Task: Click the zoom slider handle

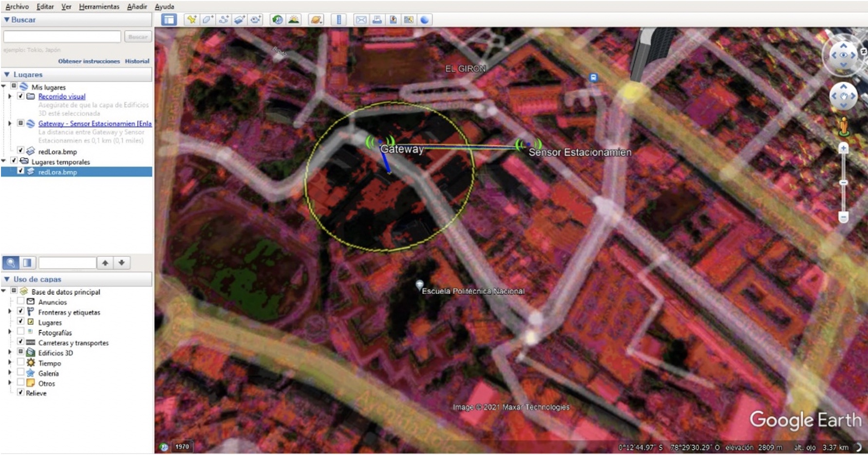Action: point(844,183)
